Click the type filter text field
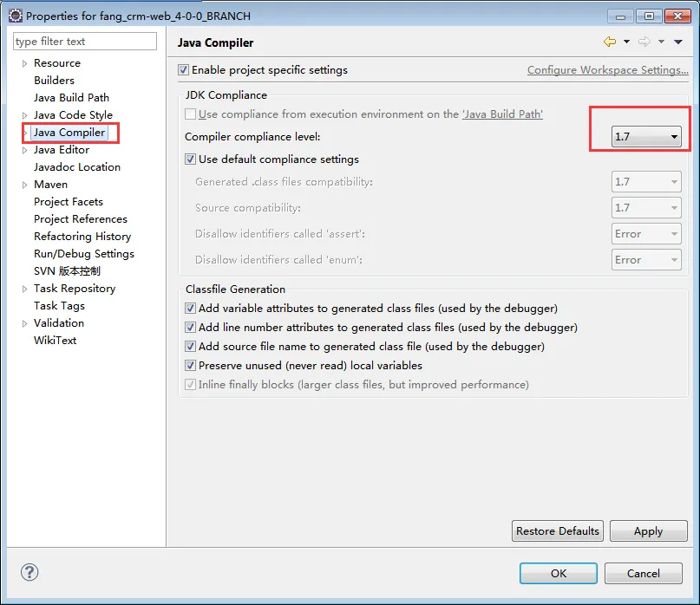This screenshot has height=605, width=700. pos(84,42)
